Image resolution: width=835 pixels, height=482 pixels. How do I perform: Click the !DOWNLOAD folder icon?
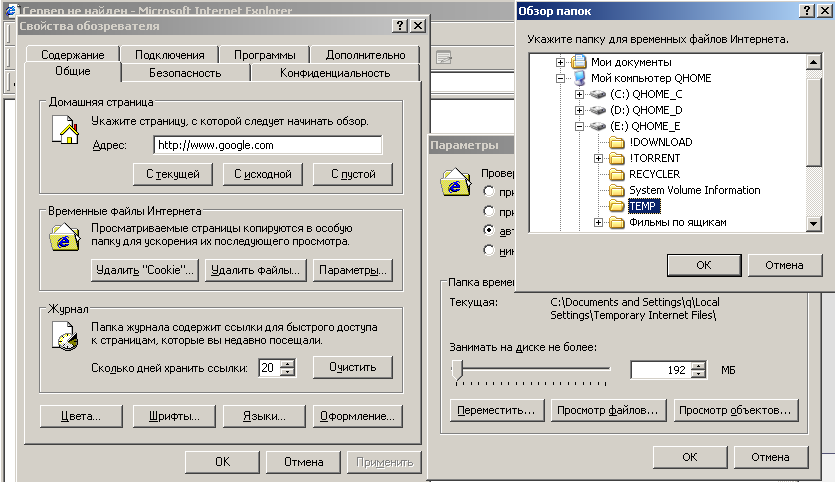coord(617,142)
